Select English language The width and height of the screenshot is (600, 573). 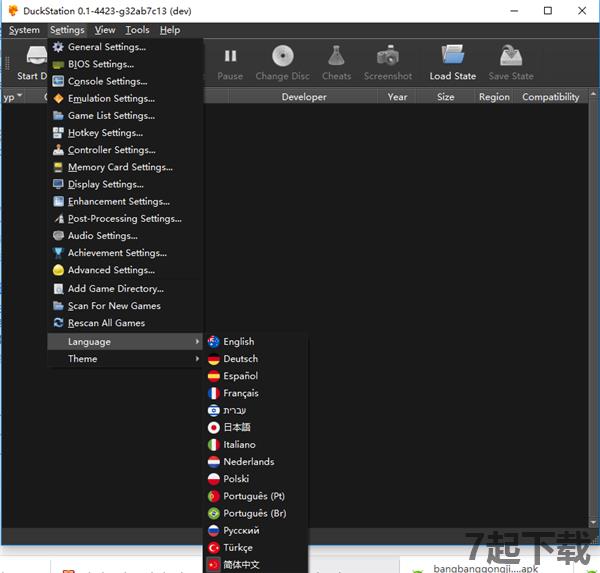257,341
